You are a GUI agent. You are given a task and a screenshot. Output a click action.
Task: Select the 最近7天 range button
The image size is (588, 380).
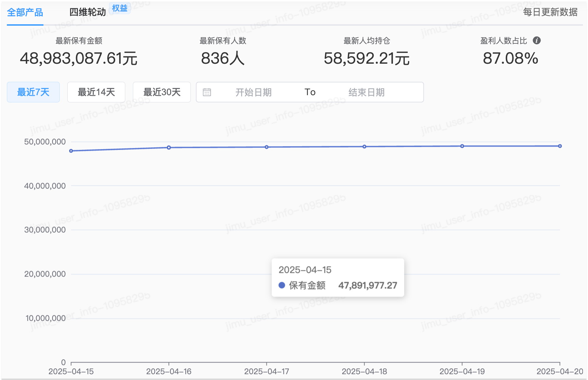click(33, 92)
